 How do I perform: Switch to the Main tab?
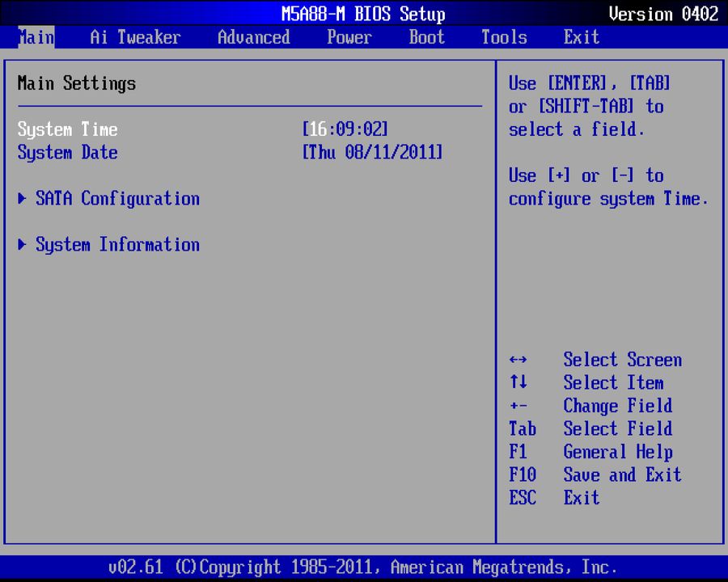(x=36, y=37)
